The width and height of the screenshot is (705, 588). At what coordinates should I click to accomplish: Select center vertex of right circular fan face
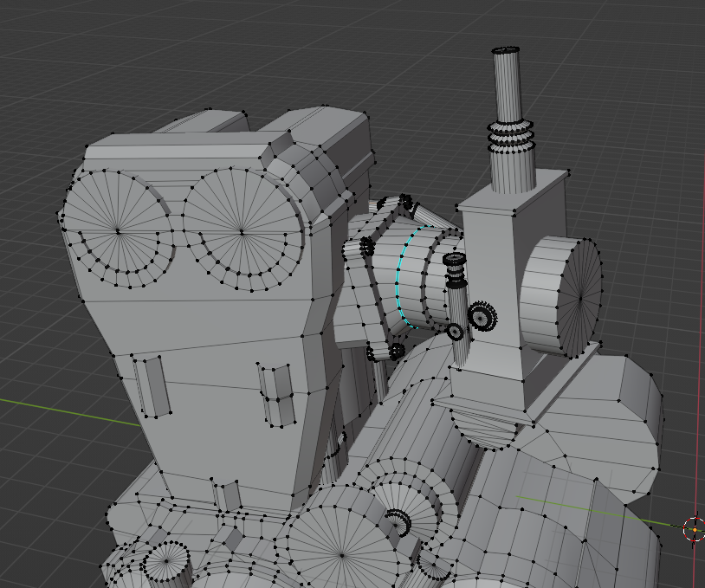tap(242, 232)
